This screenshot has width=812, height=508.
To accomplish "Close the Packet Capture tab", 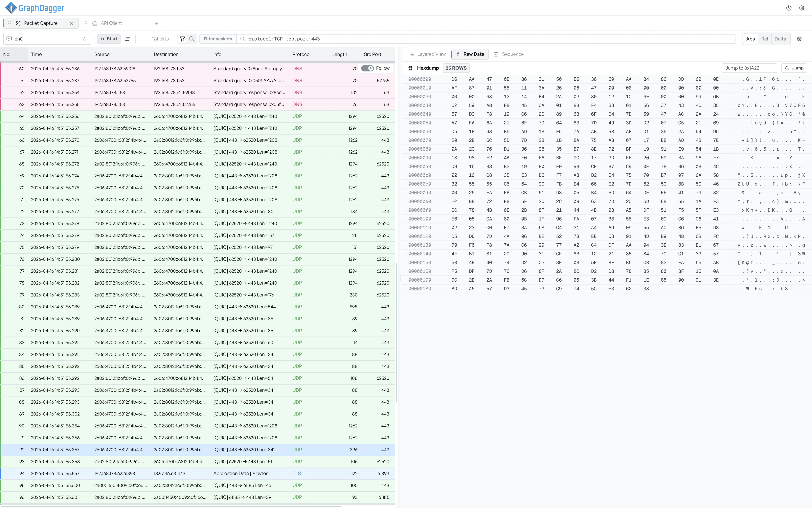I will point(72,23).
